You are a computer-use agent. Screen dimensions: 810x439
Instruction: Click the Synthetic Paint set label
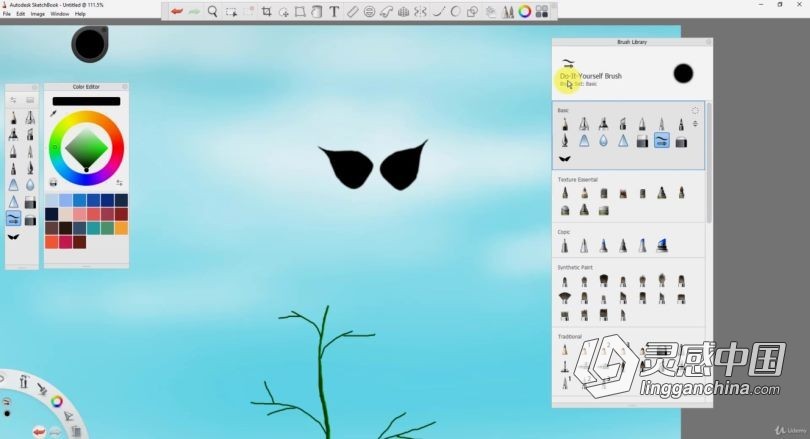click(575, 268)
